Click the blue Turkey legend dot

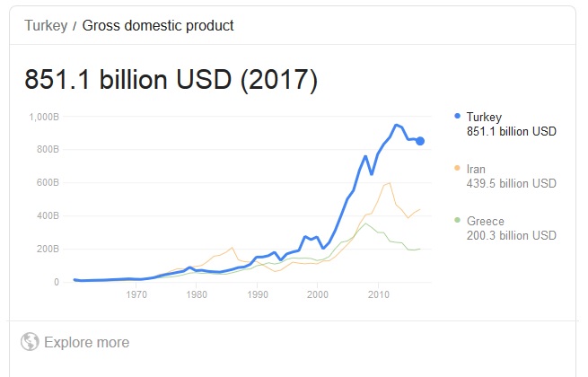(457, 116)
